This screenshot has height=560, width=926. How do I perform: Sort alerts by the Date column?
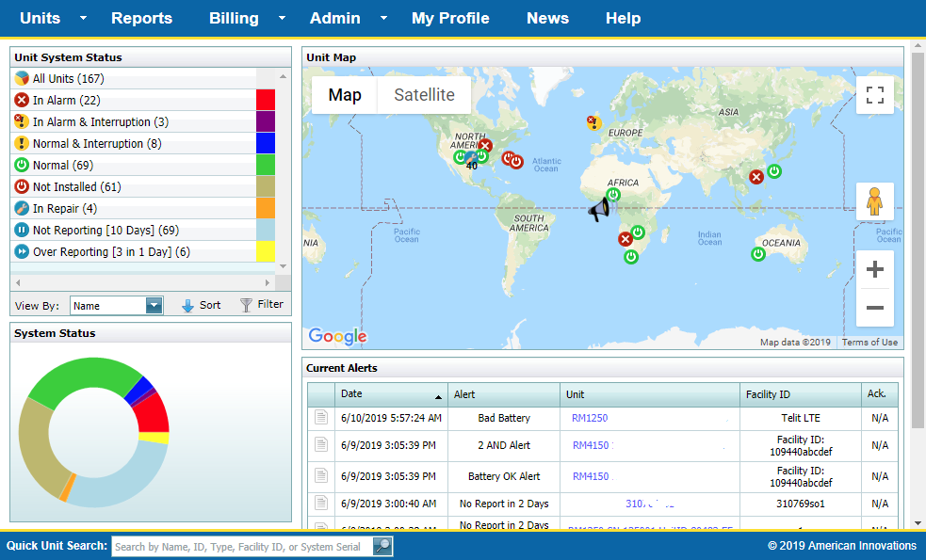[x=392, y=394]
